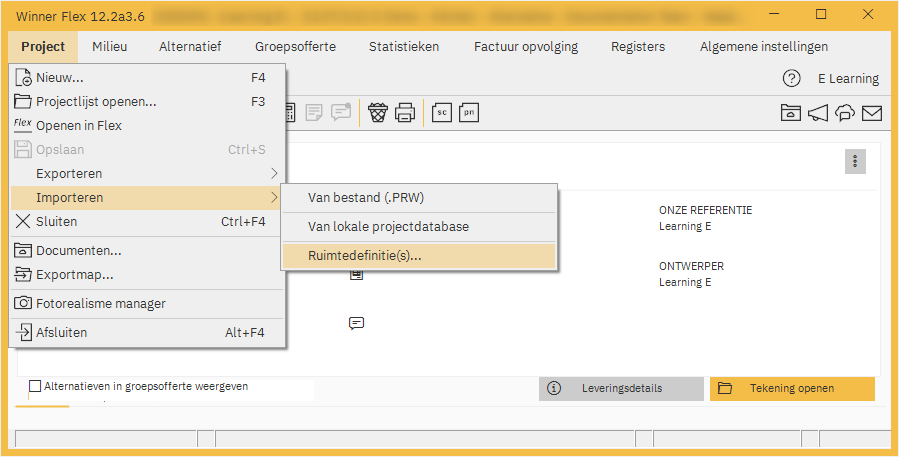Enable 'Alternatieven in groepsofferte weergeven' checkbox

tap(36, 386)
